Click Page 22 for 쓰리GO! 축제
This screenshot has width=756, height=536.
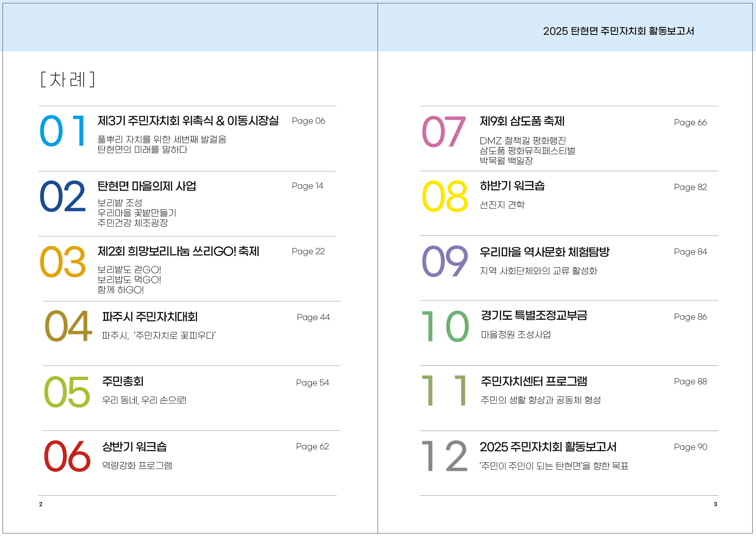pos(308,251)
